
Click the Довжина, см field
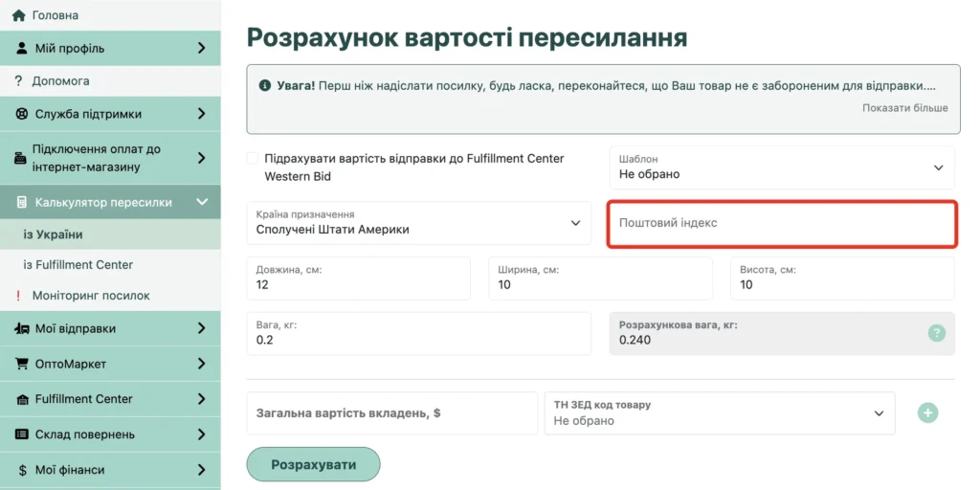coord(358,278)
